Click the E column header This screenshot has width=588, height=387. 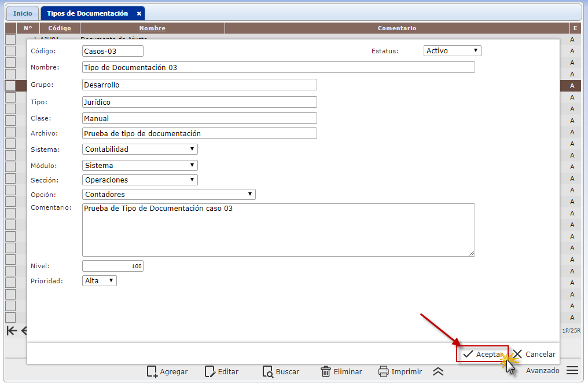coord(575,28)
